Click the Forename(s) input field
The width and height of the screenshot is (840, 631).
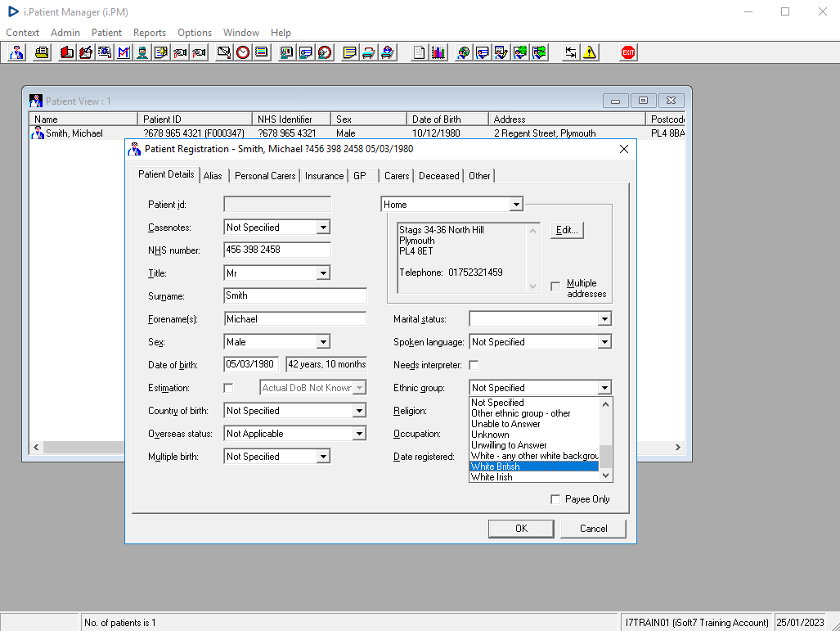click(295, 319)
